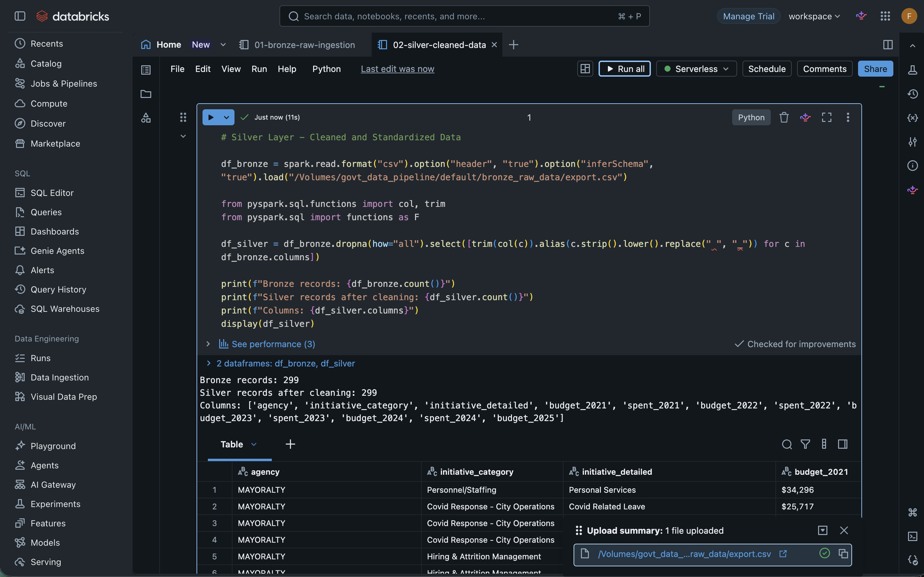This screenshot has height=577, width=924.
Task: Open column settings in results table
Action: 824,444
